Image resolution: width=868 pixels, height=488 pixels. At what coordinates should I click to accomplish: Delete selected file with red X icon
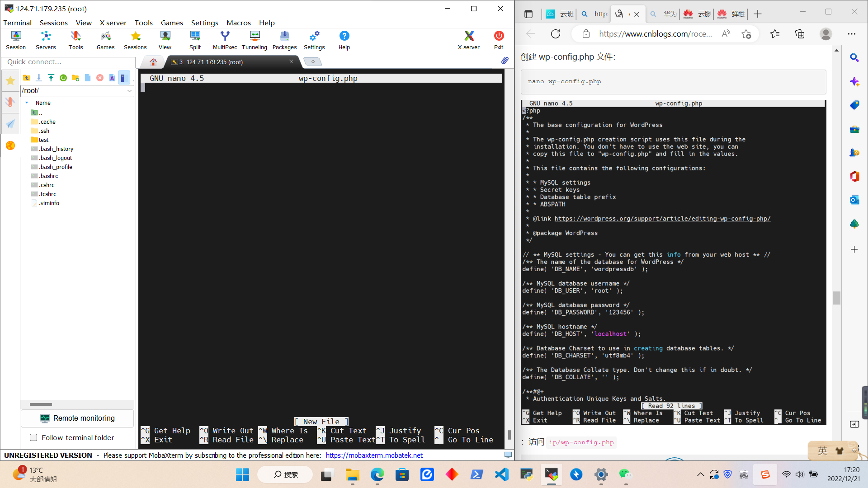coord(100,78)
